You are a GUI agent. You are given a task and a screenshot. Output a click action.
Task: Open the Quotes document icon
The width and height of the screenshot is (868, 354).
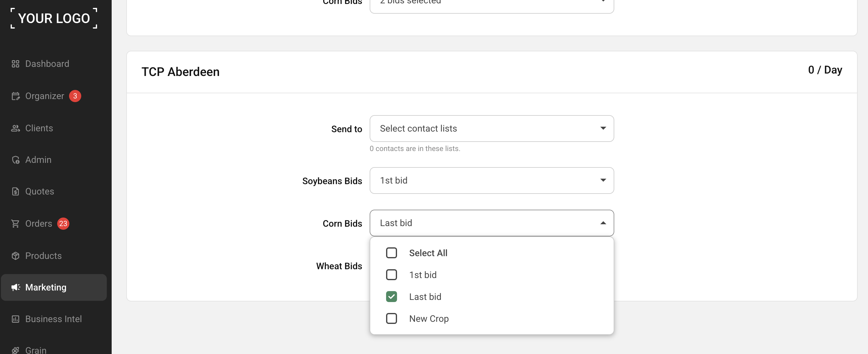(16, 191)
